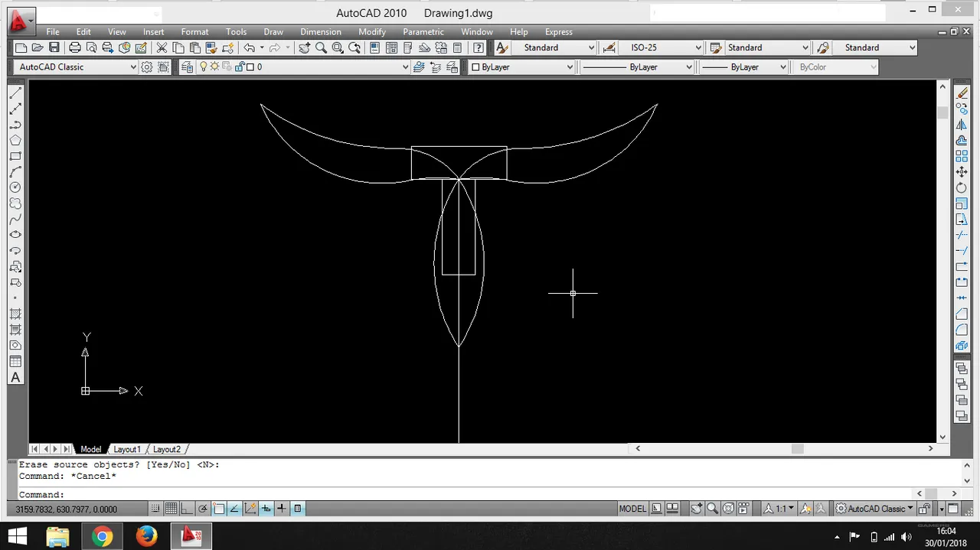Open the Standard text style dropdown
This screenshot has width=980, height=550.
click(x=553, y=47)
